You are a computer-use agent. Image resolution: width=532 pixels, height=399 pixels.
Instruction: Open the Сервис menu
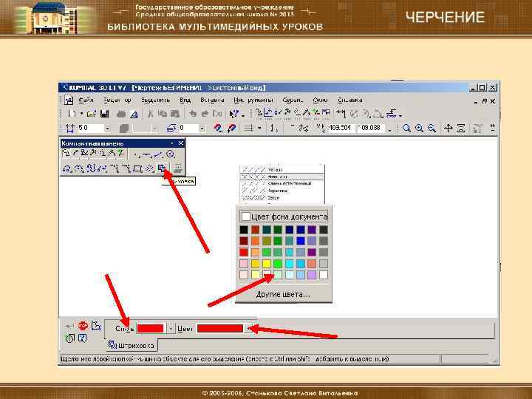[293, 100]
